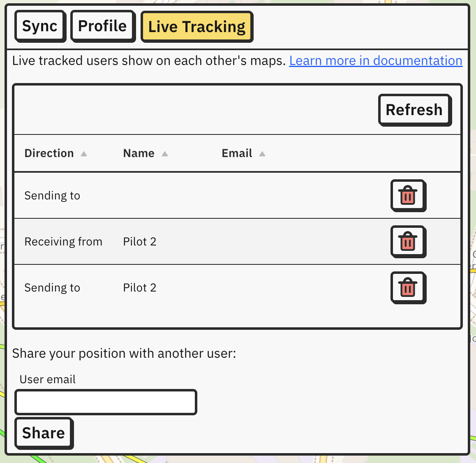Refresh the live tracking list
Viewport: 476px width, 463px height.
click(x=415, y=110)
